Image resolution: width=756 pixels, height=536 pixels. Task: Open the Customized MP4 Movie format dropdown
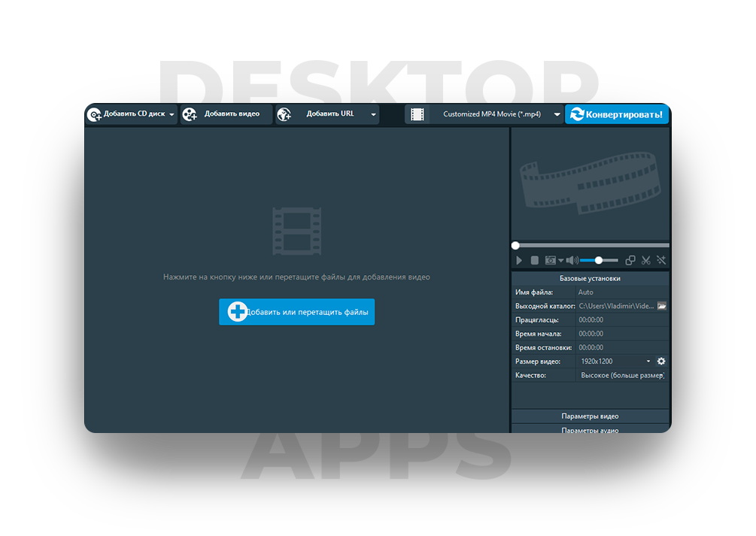pos(557,115)
